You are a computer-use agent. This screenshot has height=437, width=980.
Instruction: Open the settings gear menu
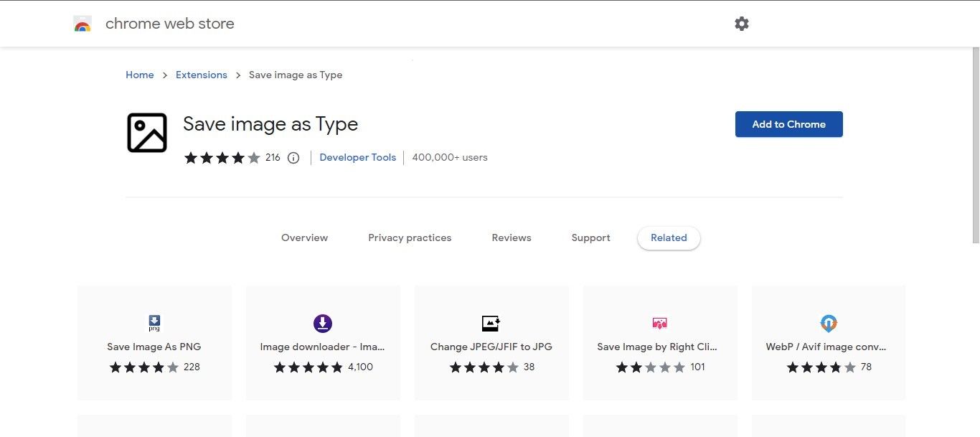pyautogui.click(x=742, y=23)
